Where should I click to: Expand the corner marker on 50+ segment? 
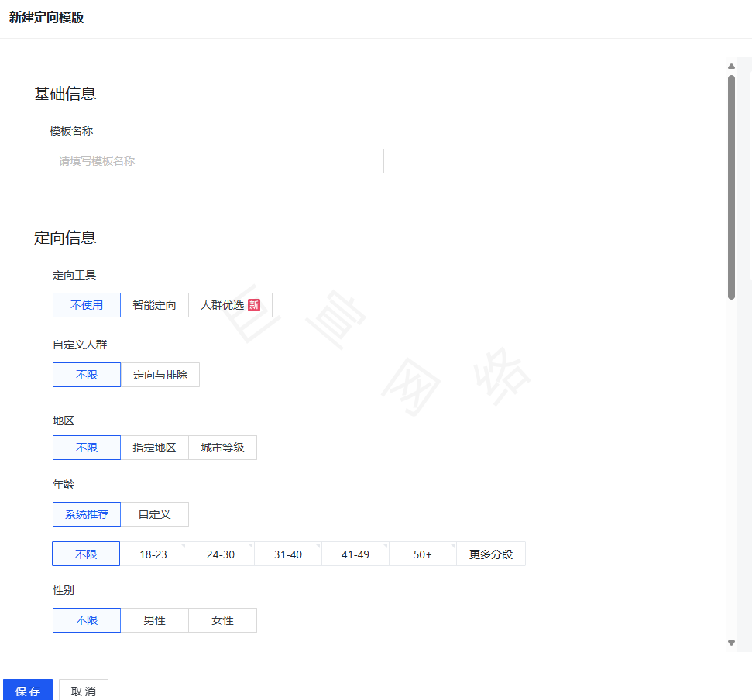tap(453, 545)
